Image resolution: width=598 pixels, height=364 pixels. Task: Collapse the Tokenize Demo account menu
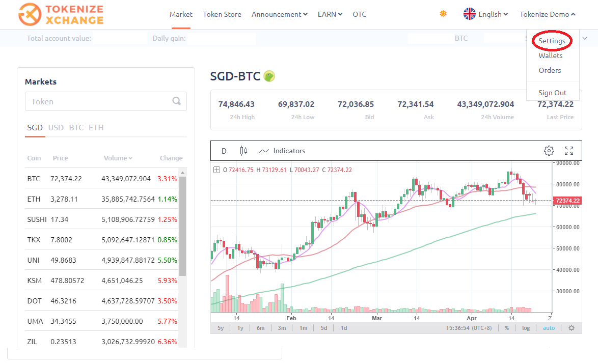coord(547,14)
